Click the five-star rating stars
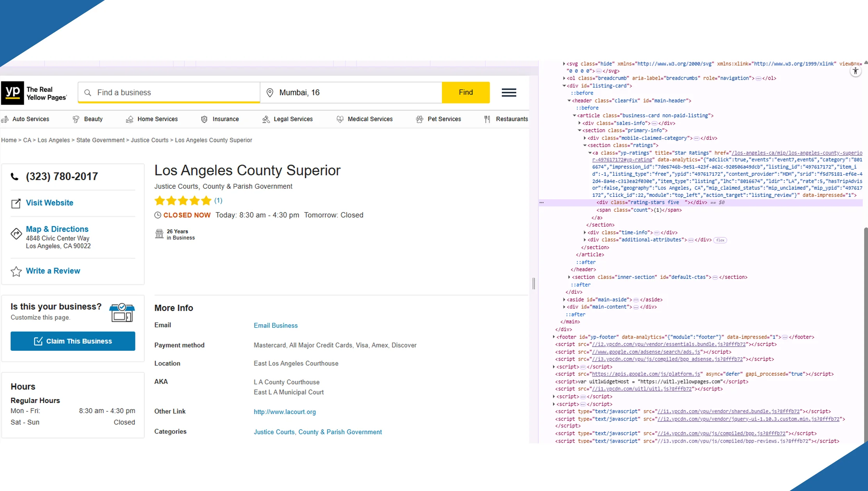This screenshot has height=491, width=868. pos(183,201)
